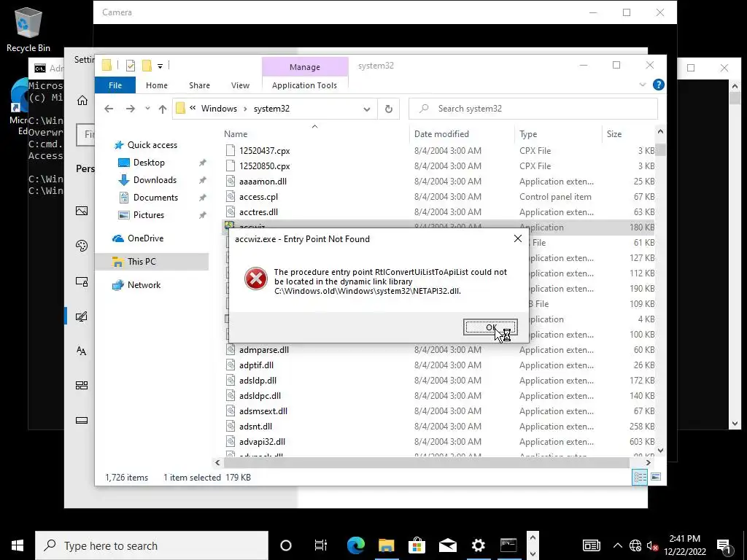The width and height of the screenshot is (747, 560).
Task: Select the file acctres.dll
Action: click(258, 212)
